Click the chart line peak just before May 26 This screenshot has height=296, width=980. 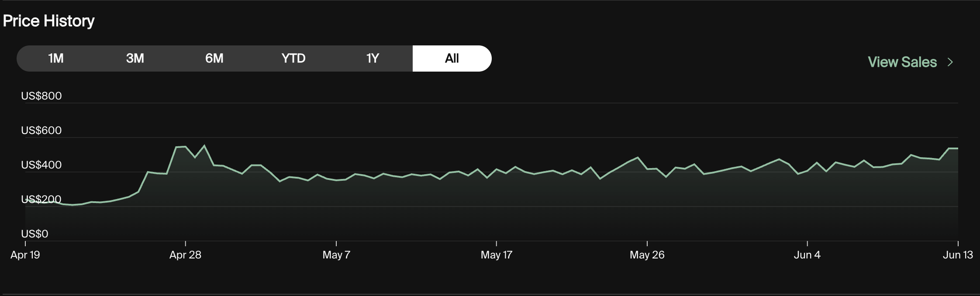[x=638, y=158]
